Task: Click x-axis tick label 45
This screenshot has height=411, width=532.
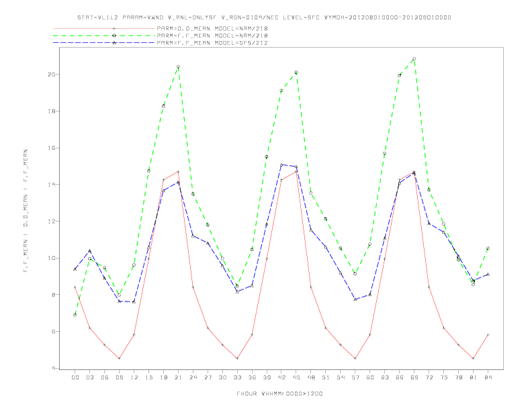Action: pyautogui.click(x=296, y=377)
